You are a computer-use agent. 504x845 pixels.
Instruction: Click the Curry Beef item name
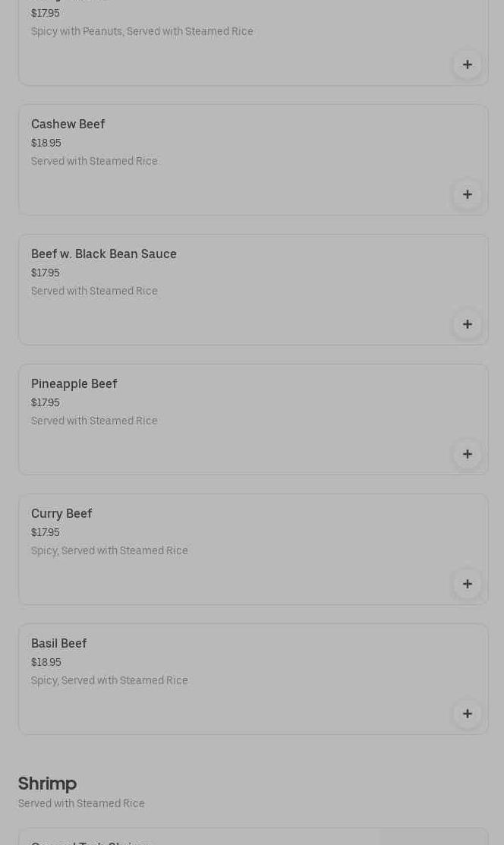(x=61, y=513)
